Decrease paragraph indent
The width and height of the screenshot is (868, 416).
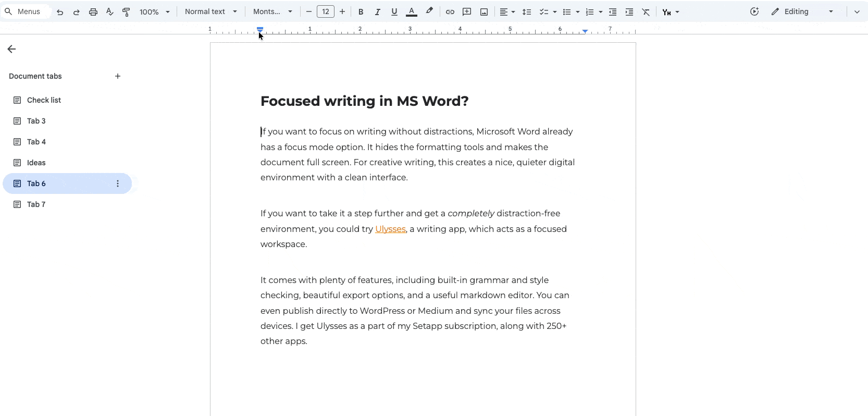point(613,11)
